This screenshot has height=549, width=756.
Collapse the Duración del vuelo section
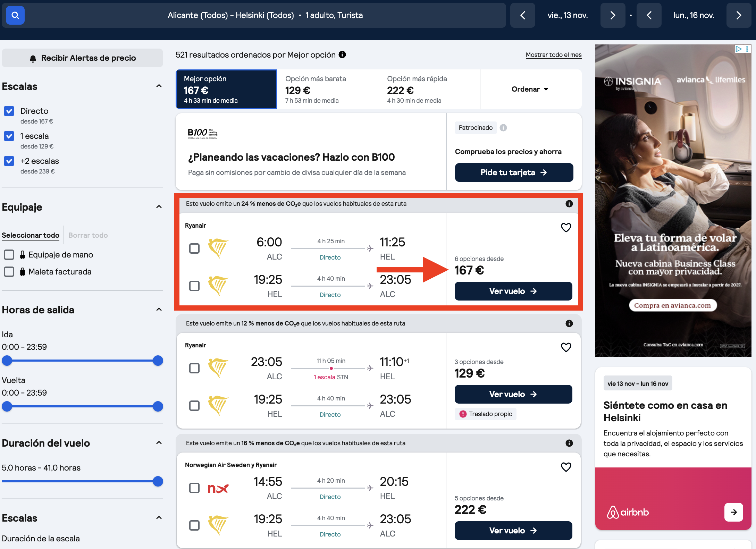[x=159, y=443]
